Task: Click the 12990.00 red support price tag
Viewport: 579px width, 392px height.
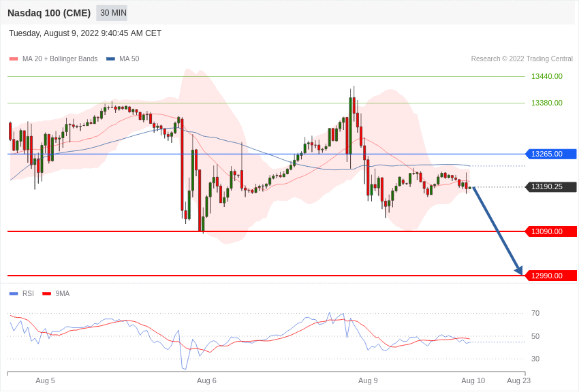Action: coord(550,276)
